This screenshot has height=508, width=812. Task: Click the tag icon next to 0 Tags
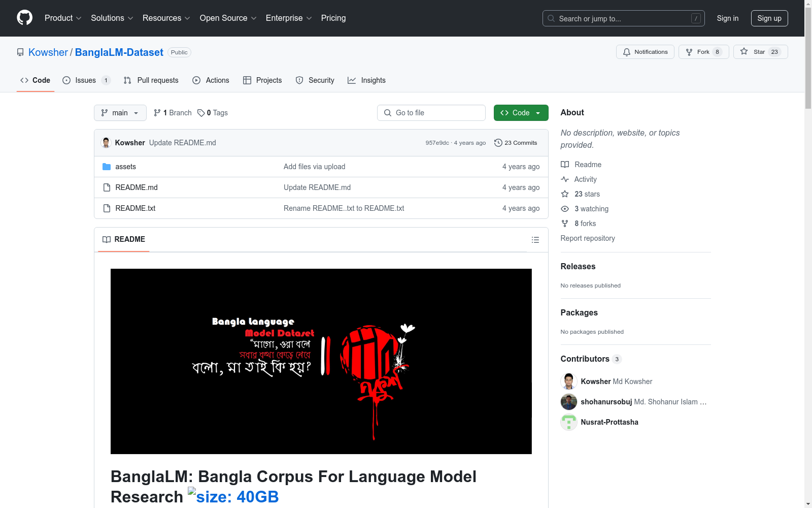pyautogui.click(x=201, y=113)
